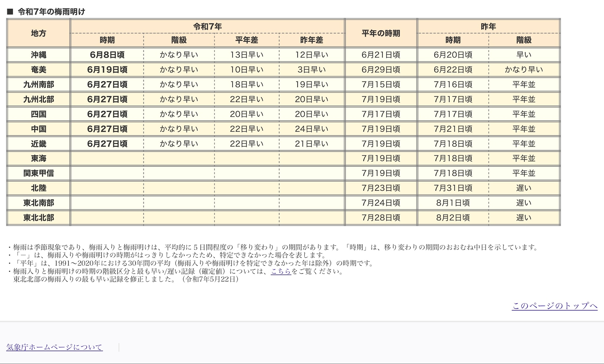Select the 関東甲信 row label

(x=39, y=173)
